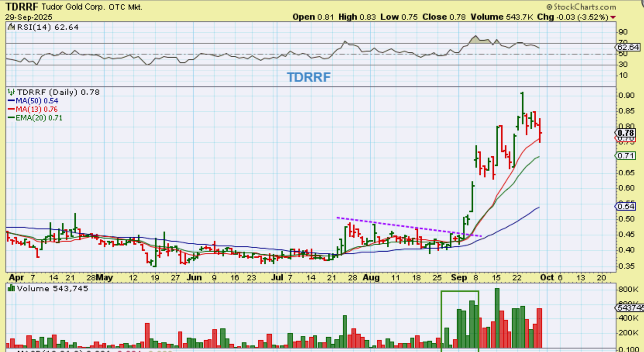Screen dimensions: 644x352
Task: Click the price bar that peaks above 0.90
Action: click(x=522, y=107)
